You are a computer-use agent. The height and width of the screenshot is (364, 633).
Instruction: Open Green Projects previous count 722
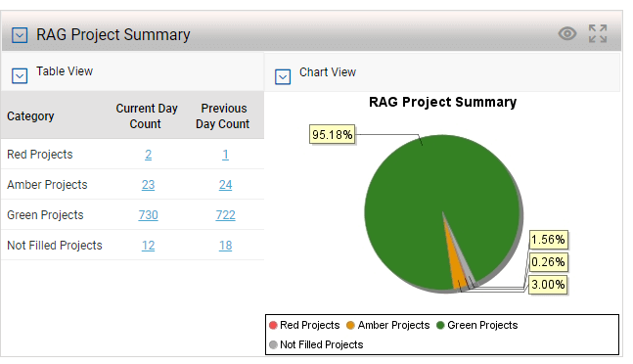225,215
